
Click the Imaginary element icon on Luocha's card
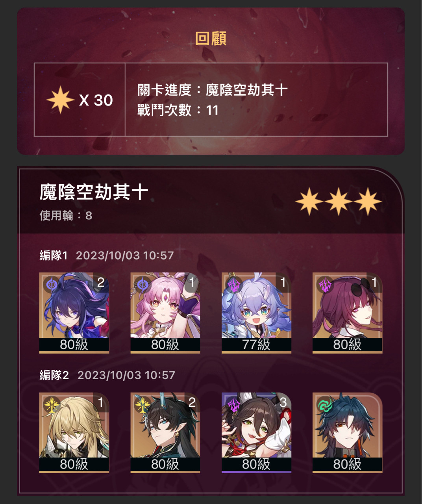tap(52, 404)
